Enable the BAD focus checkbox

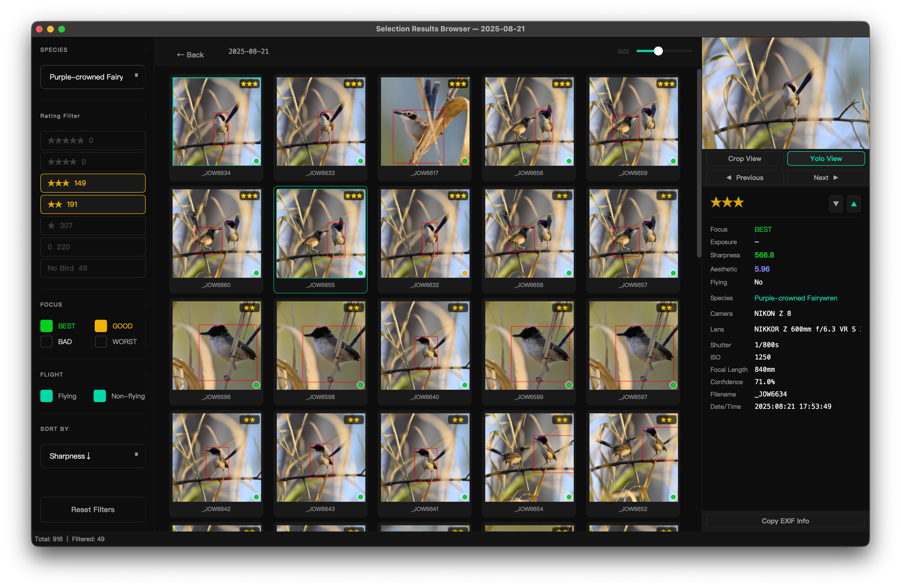[47, 342]
